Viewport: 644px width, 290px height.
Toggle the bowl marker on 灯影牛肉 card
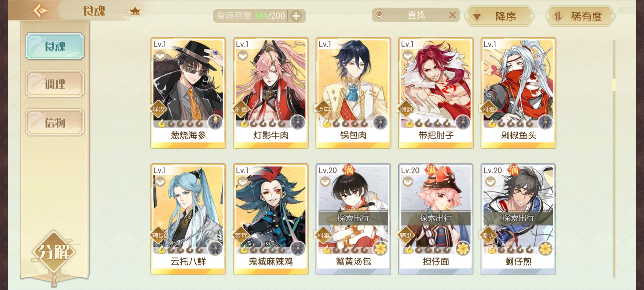(243, 56)
